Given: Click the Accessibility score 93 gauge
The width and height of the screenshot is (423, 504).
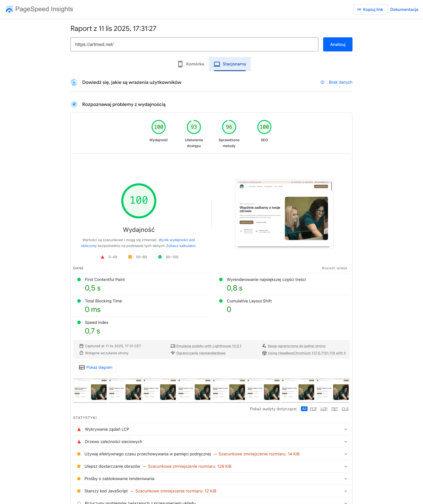Looking at the screenshot, I should [194, 127].
